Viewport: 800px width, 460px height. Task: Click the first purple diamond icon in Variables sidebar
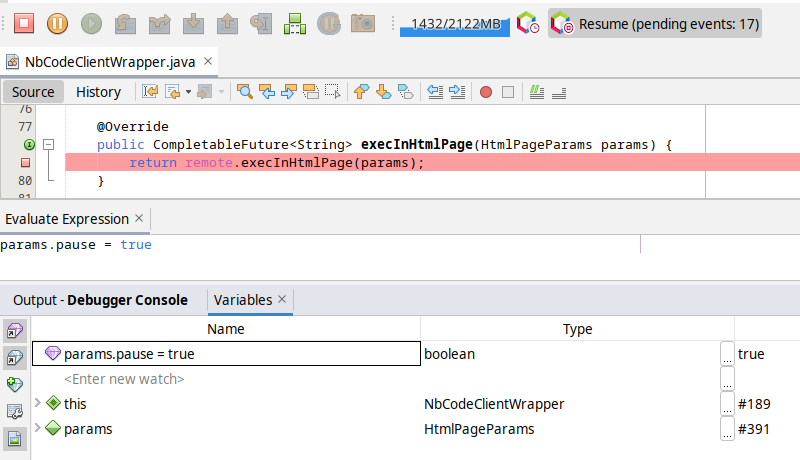coord(15,331)
